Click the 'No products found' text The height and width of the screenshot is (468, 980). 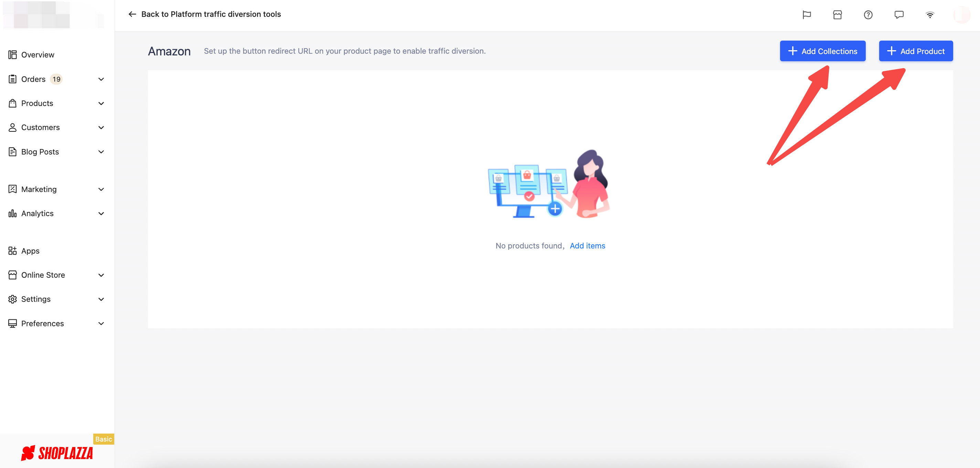pos(530,246)
